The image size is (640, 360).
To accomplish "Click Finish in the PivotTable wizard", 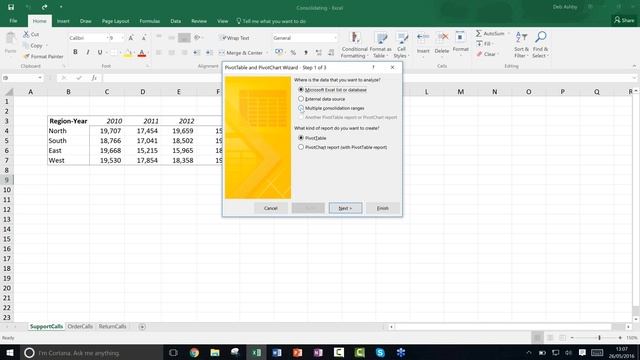I will point(382,208).
